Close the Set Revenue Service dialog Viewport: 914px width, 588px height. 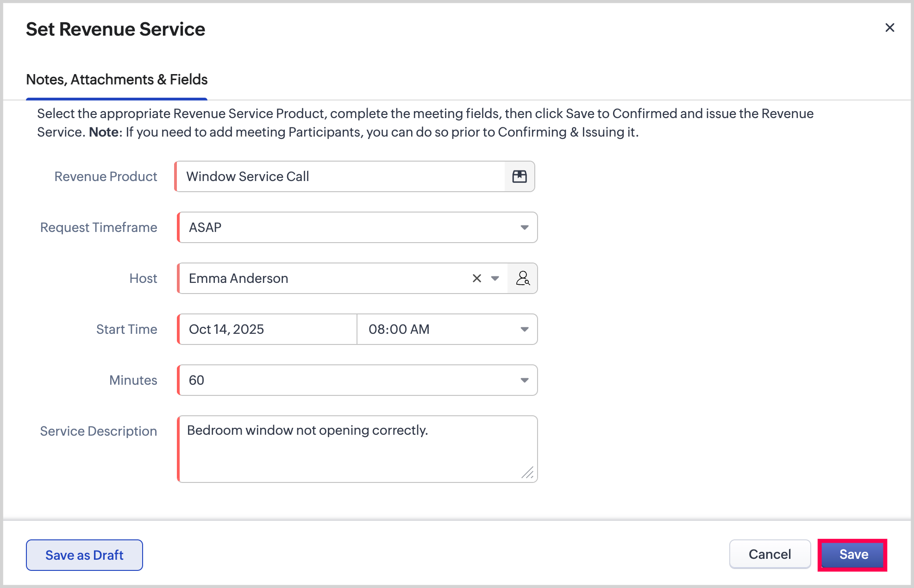(x=889, y=28)
